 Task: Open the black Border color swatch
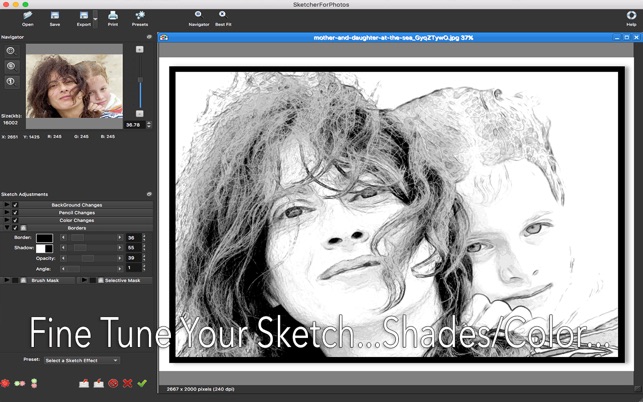(45, 238)
